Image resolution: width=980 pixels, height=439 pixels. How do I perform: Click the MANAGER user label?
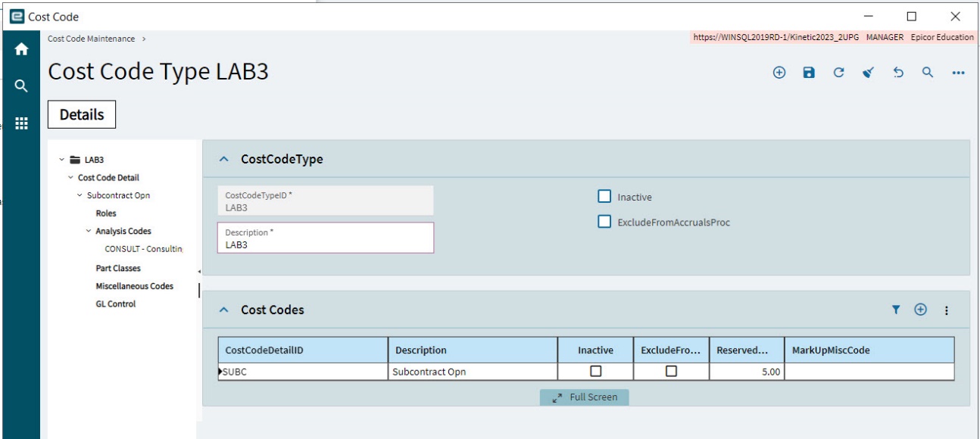(x=885, y=37)
